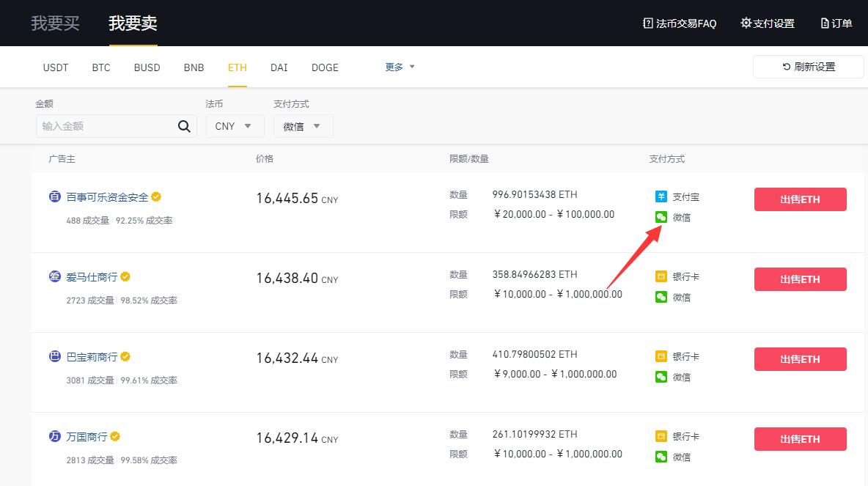Click the avatar of 万国商行
868x486 pixels.
tap(54, 436)
